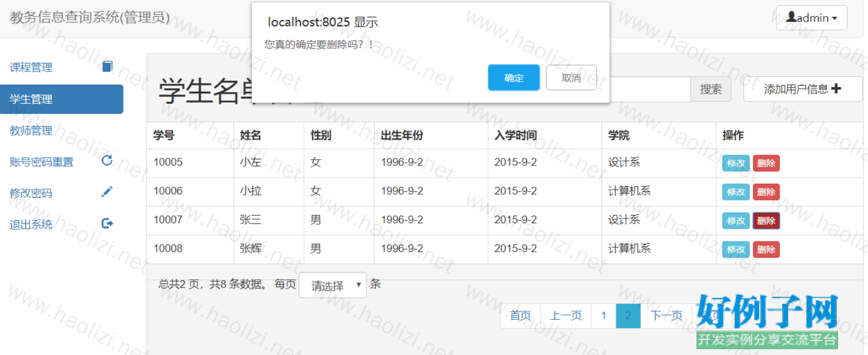Click the refresh icon beside 账号密码重置
This screenshot has width=868, height=355.
(106, 160)
